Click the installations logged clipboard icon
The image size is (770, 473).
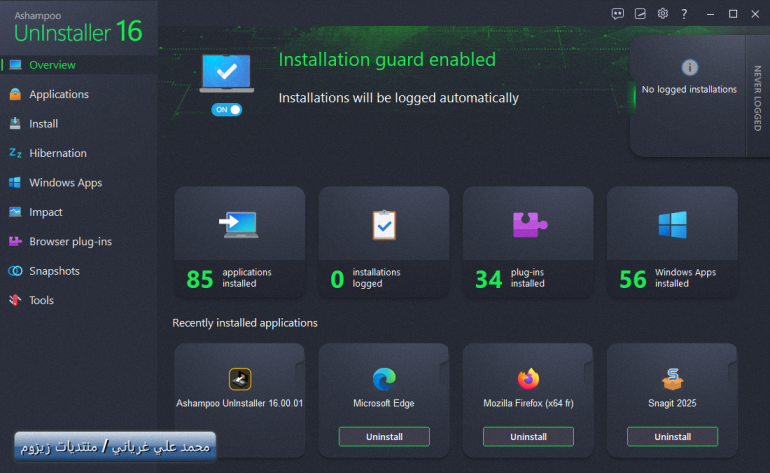click(384, 225)
